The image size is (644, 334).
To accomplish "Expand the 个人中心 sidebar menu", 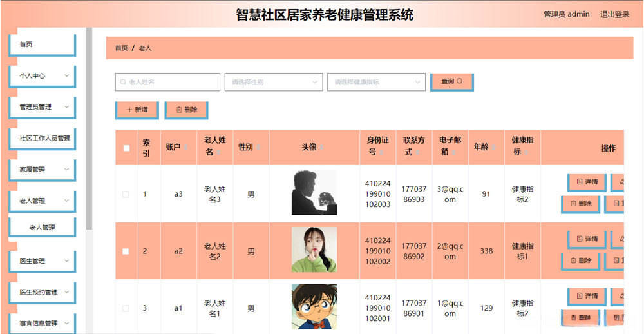I will pos(43,76).
